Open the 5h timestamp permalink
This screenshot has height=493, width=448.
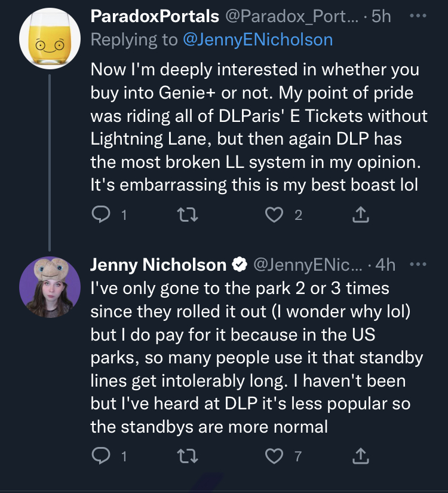pos(381,16)
